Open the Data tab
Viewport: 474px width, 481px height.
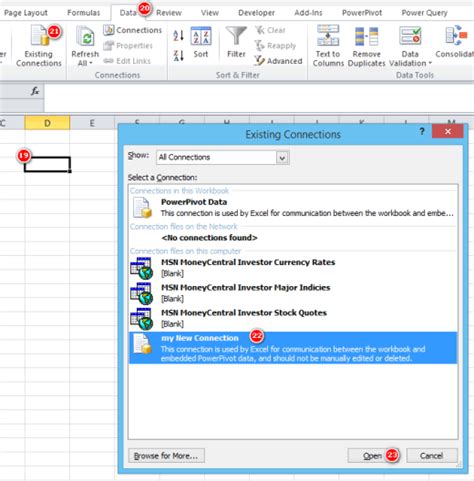point(128,13)
